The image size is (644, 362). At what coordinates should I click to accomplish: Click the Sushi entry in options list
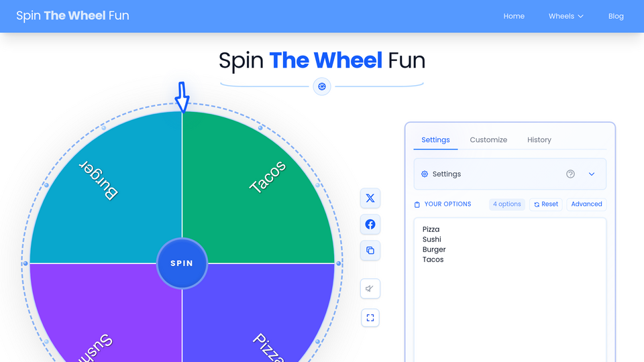pos(431,239)
